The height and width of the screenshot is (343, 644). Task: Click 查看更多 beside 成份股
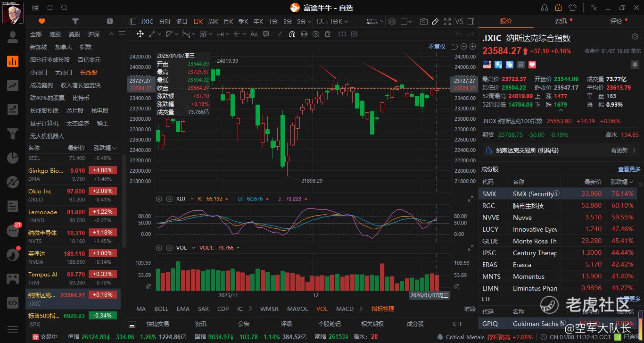629,169
